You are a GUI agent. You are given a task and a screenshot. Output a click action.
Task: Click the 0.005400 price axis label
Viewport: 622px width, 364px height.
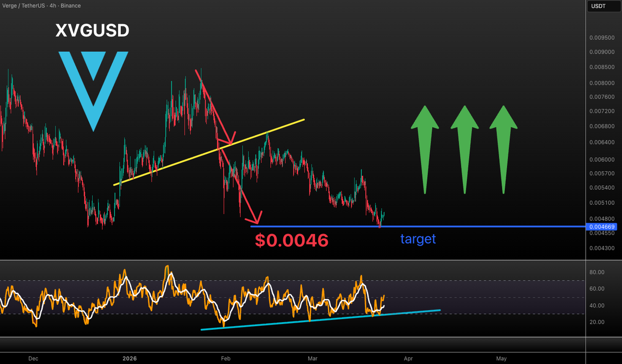[602, 187]
